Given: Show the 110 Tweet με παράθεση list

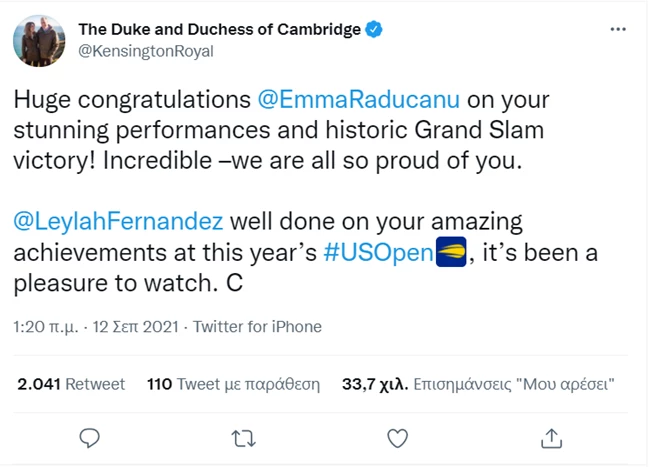Looking at the screenshot, I should pyautogui.click(x=232, y=384).
